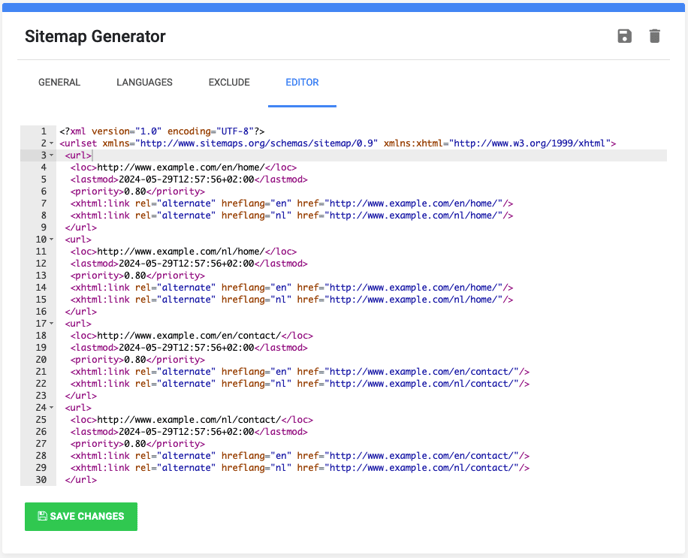
Task: Collapse the url block fold arrow on line 17
Action: (51, 324)
